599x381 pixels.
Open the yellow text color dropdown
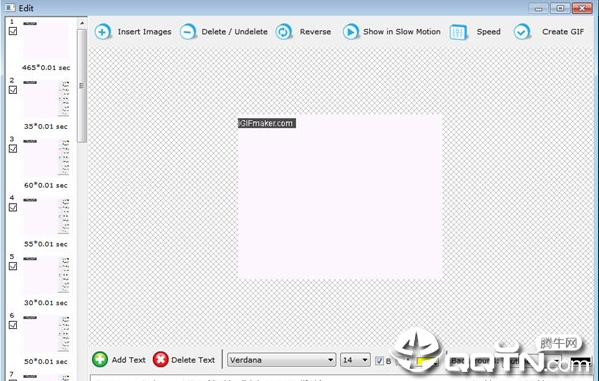(x=427, y=362)
